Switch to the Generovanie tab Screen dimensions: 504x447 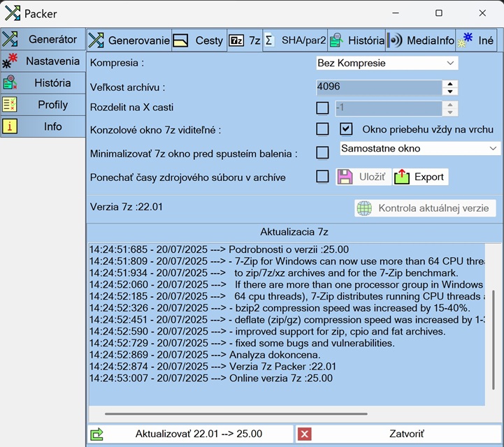coord(129,41)
